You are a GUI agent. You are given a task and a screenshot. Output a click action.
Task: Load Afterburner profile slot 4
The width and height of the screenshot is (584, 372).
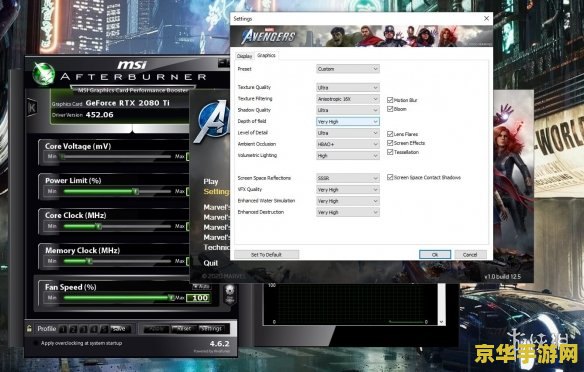coord(94,329)
